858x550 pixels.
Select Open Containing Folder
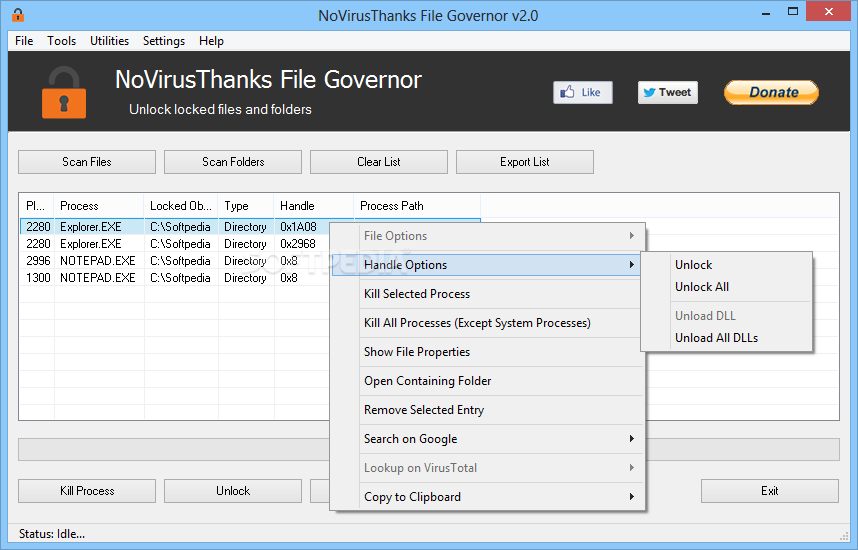click(488, 381)
